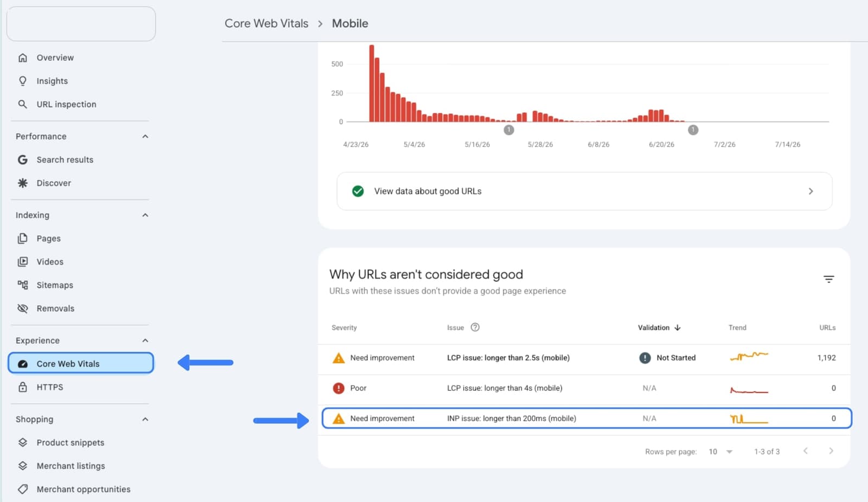Click the Sitemaps tree icon
Screen dimensions: 868x502
coord(22,285)
